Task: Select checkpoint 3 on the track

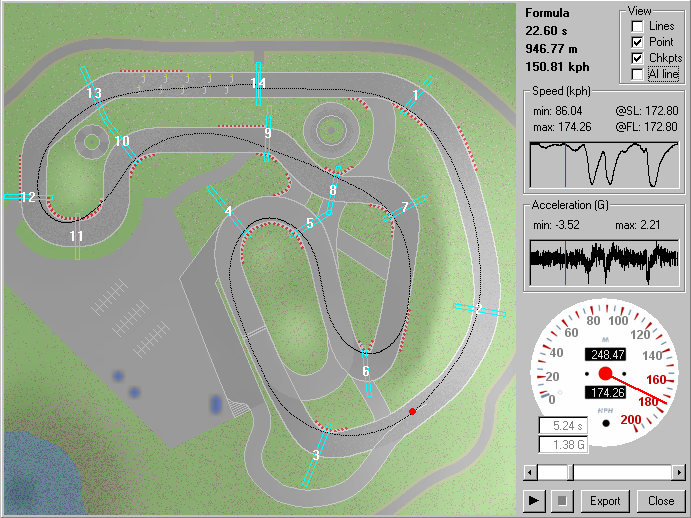Action: tap(316, 455)
